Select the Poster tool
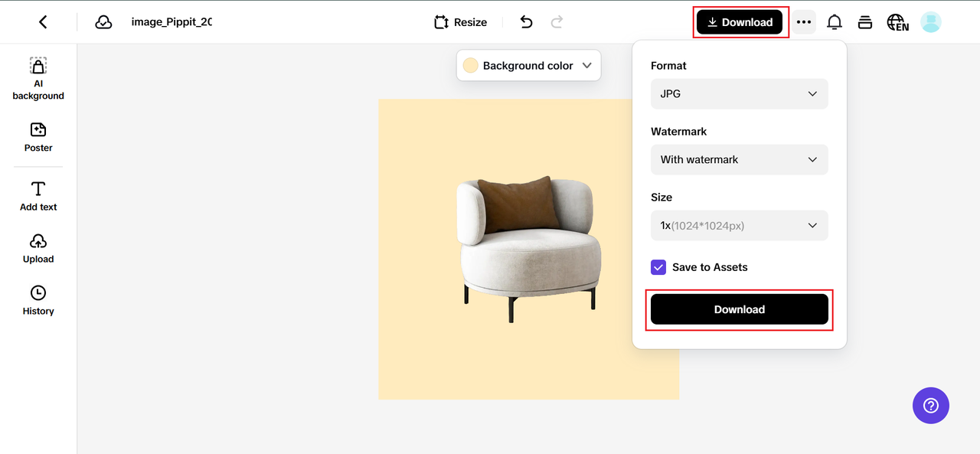The width and height of the screenshot is (980, 454). (x=38, y=137)
